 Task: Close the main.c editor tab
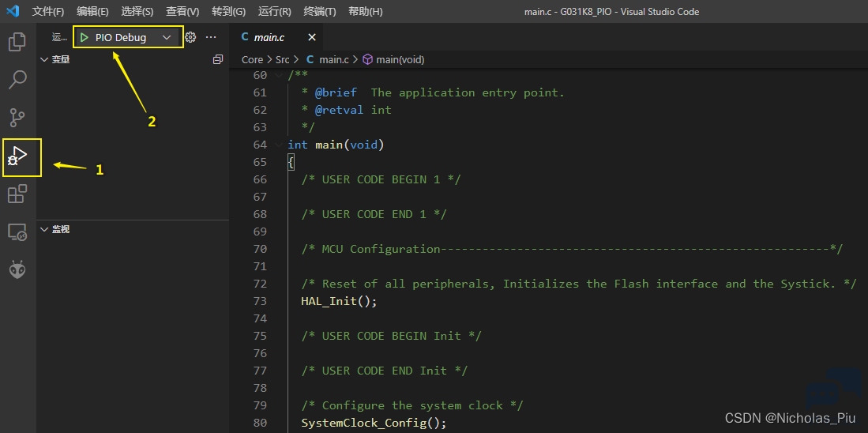pyautogui.click(x=312, y=37)
